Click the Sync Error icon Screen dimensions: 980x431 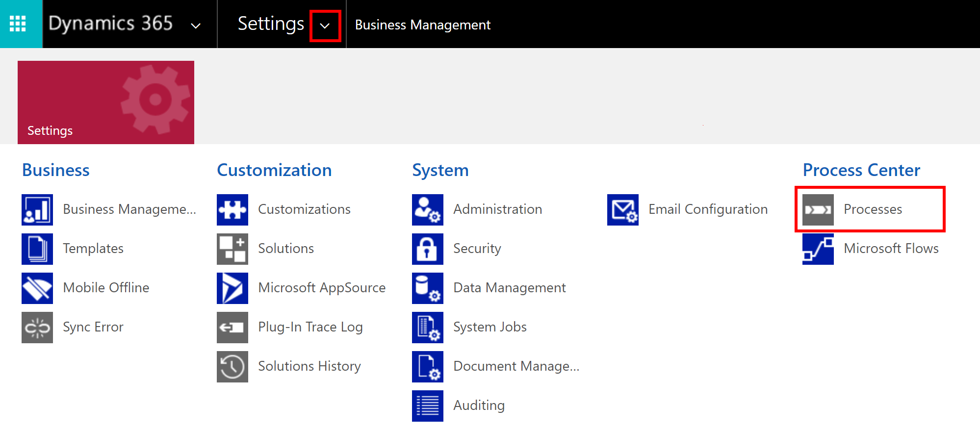click(x=37, y=327)
